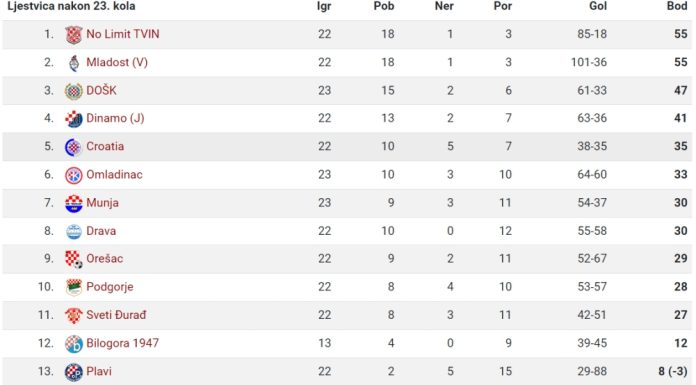Click the Munja club crest icon
Image resolution: width=696 pixels, height=385 pixels.
(74, 203)
